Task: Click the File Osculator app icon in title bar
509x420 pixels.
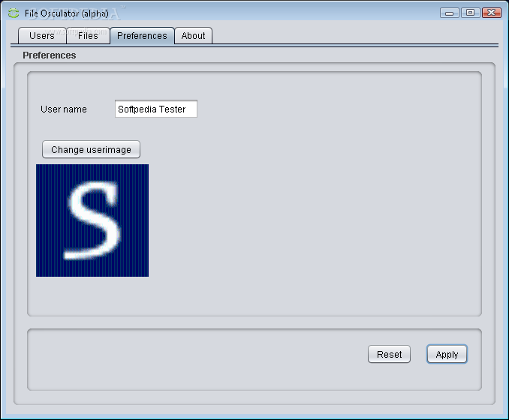Action: 14,13
